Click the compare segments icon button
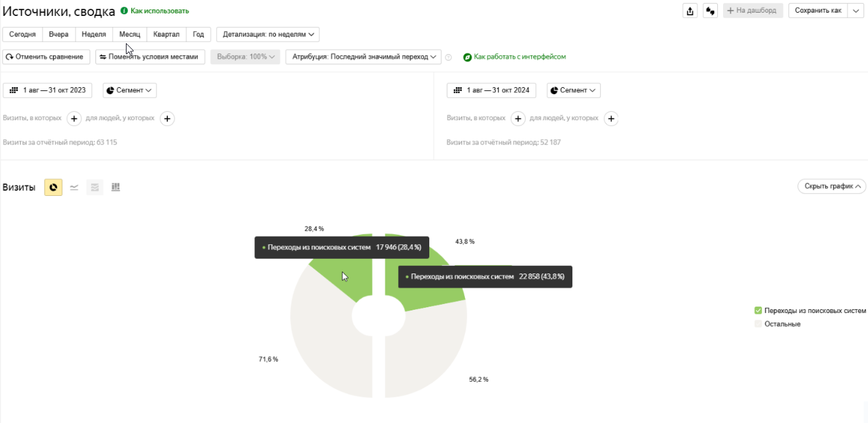Image resolution: width=868 pixels, height=423 pixels. pos(710,11)
